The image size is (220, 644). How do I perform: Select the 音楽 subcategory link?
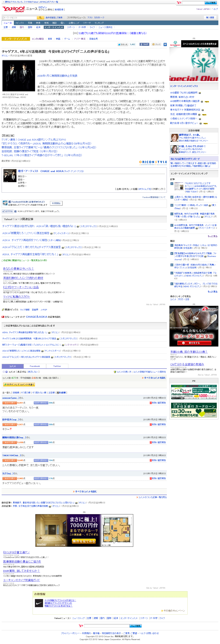coord(50,39)
